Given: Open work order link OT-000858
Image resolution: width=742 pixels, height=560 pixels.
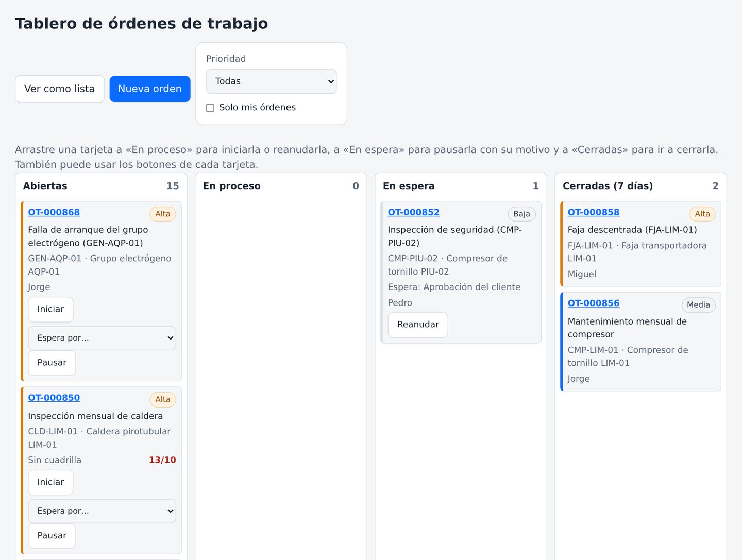Looking at the screenshot, I should coord(594,212).
